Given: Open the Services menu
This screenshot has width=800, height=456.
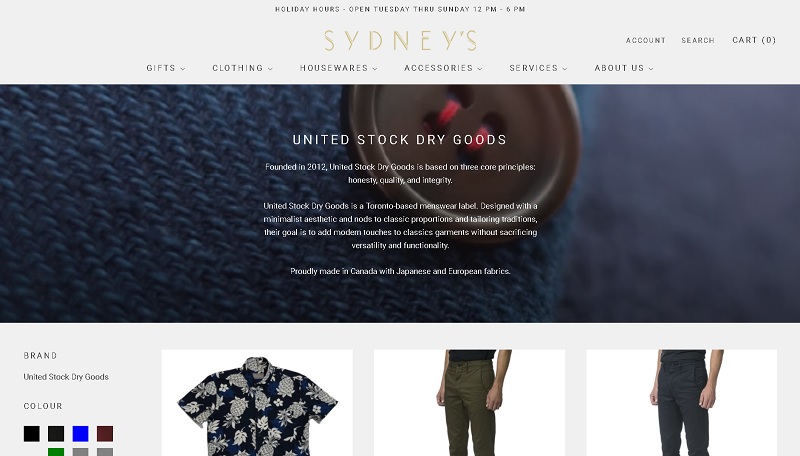Looking at the screenshot, I should (538, 68).
